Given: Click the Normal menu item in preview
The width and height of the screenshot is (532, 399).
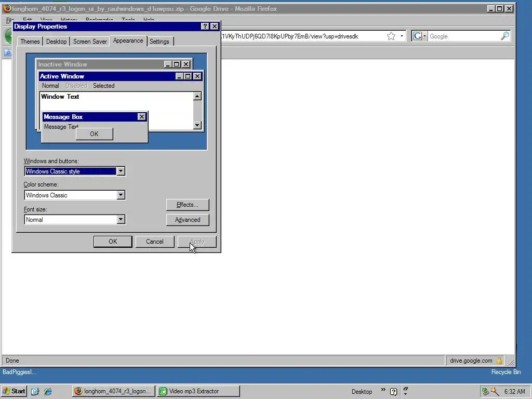Looking at the screenshot, I should [x=50, y=86].
